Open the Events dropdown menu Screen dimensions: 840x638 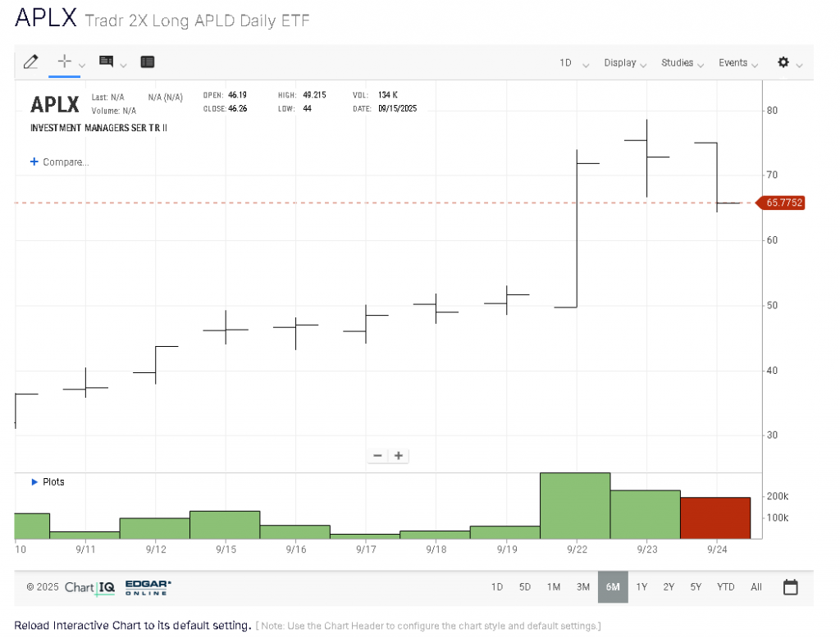click(x=738, y=63)
